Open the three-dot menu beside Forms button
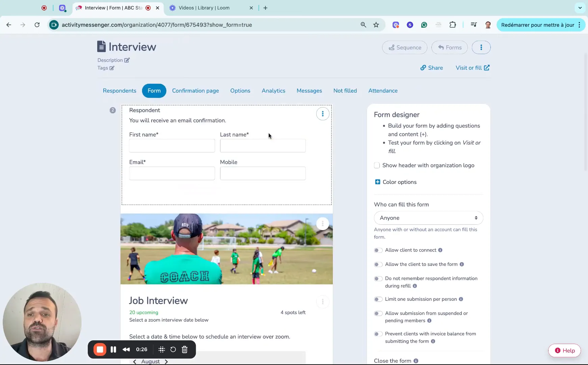This screenshot has height=365, width=588. (x=481, y=48)
